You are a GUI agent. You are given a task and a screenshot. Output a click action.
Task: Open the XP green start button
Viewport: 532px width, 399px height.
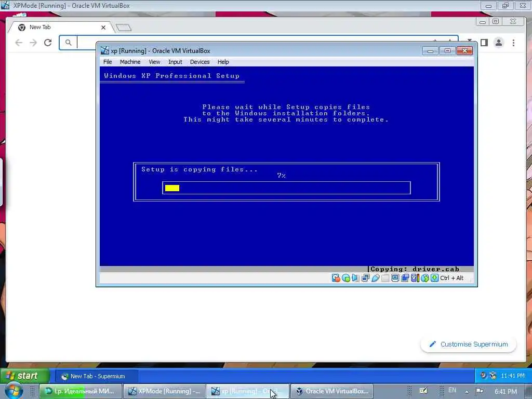tap(25, 376)
